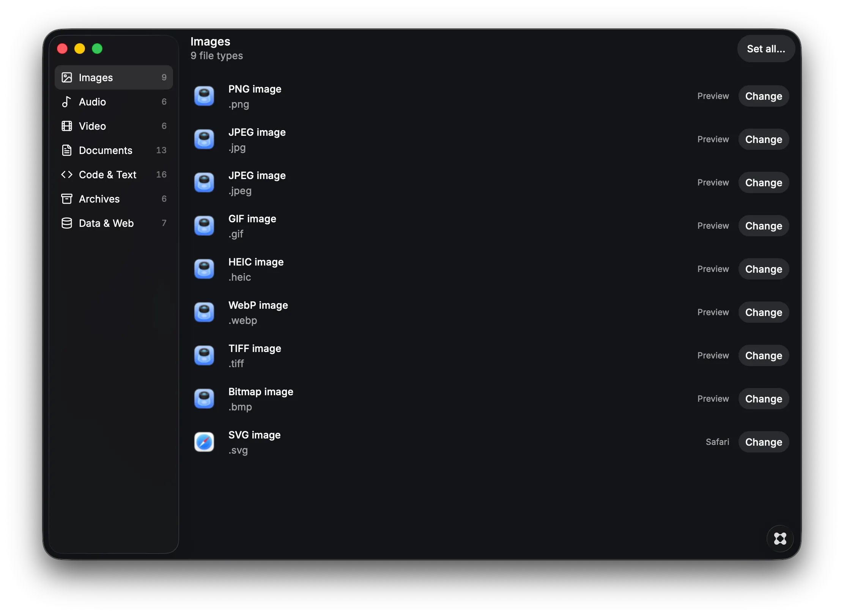This screenshot has height=616, width=844.
Task: Click the Preview app icon beside .jpeg
Action: pos(204,182)
